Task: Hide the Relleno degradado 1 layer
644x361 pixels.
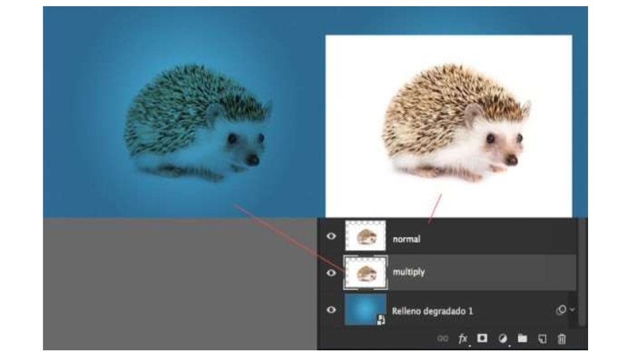Action: click(x=331, y=309)
